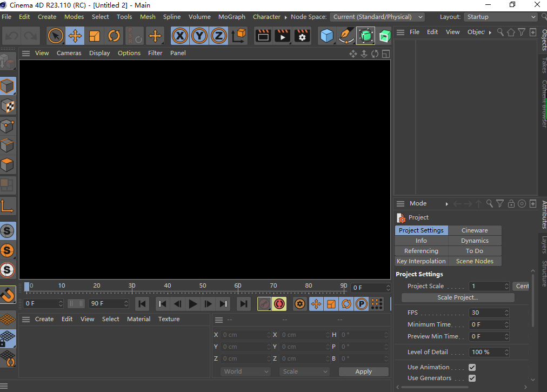
Task: Disable the Use Animation checkbox
Action: (472, 367)
